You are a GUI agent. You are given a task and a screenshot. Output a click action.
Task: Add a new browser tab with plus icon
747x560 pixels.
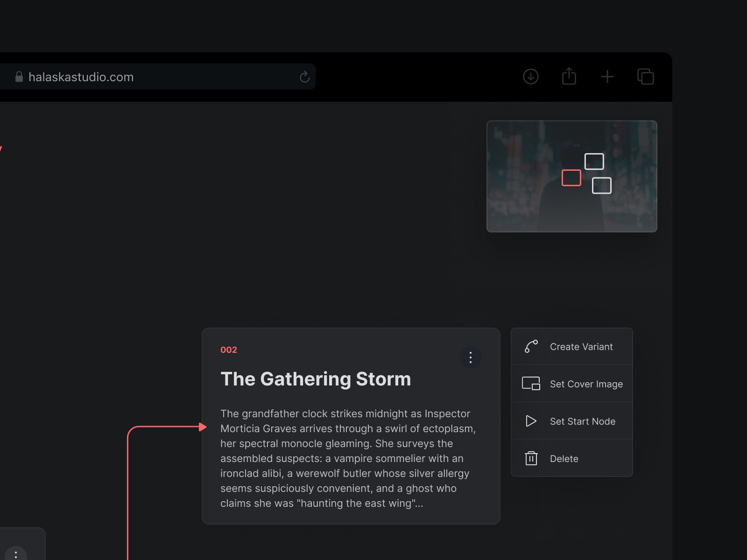point(607,77)
